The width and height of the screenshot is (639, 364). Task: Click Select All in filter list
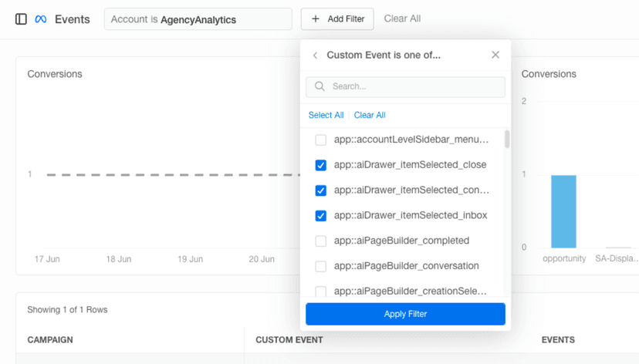[326, 115]
